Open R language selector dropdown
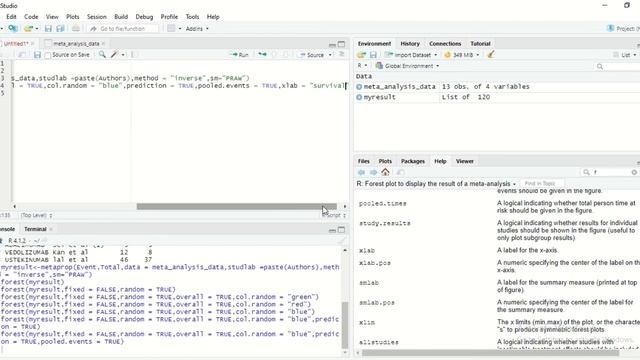640x360 pixels. pos(362,65)
